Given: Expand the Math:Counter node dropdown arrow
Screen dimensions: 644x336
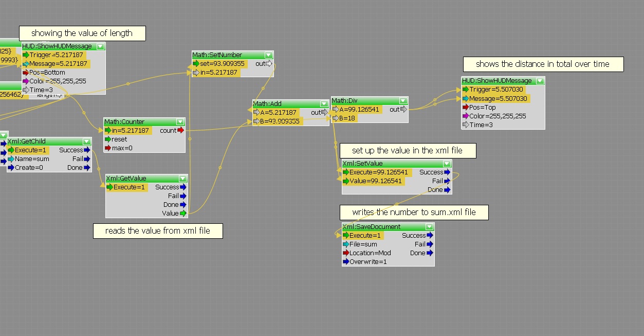Looking at the screenshot, I should [180, 122].
